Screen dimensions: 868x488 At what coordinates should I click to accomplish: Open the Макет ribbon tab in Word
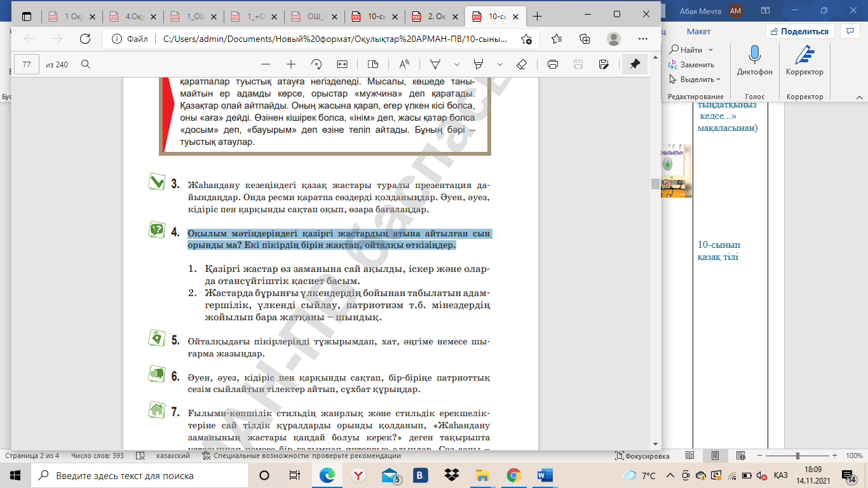point(698,31)
